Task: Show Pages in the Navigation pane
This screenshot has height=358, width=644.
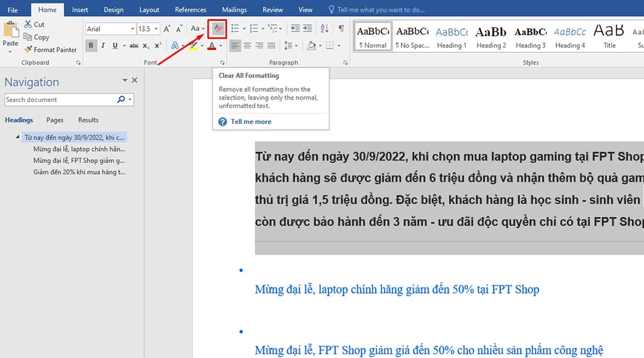Action: (54, 120)
